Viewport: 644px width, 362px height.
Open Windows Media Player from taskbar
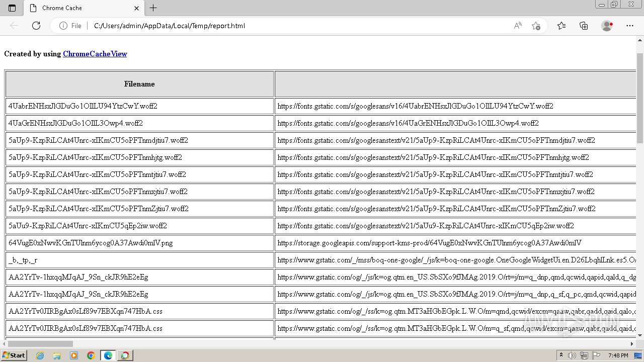pos(74,355)
